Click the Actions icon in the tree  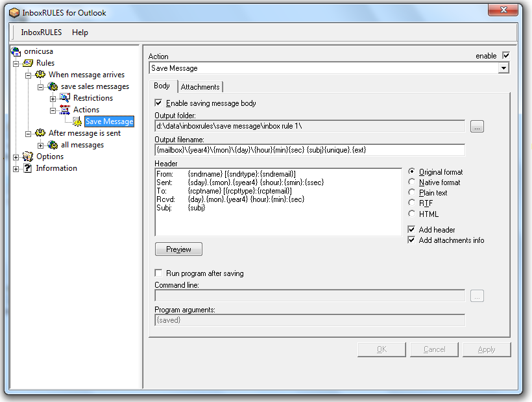click(64, 110)
